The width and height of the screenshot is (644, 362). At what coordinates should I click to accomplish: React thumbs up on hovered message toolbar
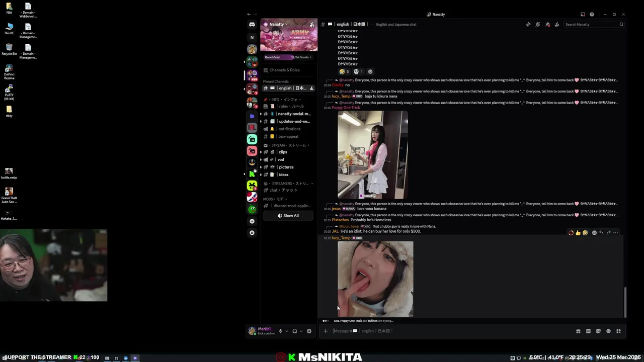coord(578,233)
